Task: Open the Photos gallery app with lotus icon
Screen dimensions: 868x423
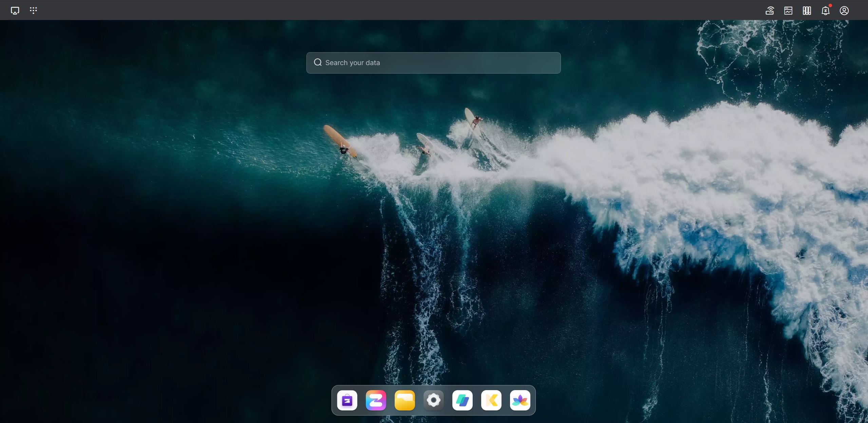Action: point(521,400)
